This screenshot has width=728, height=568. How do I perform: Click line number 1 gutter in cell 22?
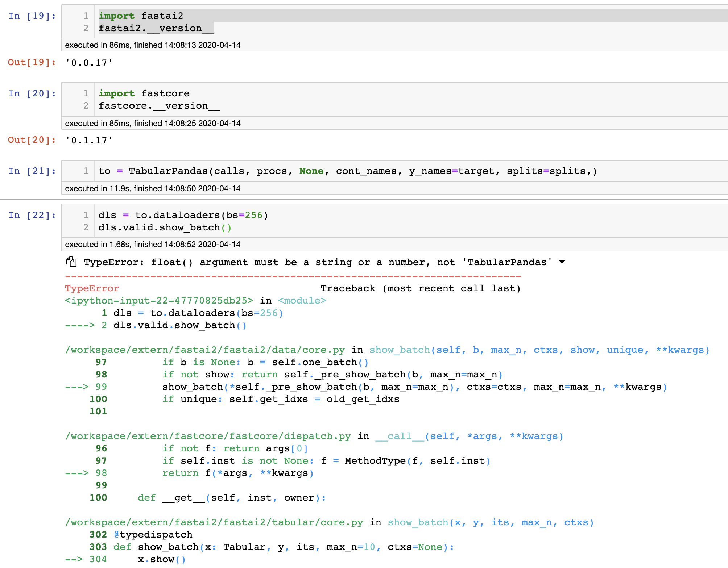click(x=86, y=214)
